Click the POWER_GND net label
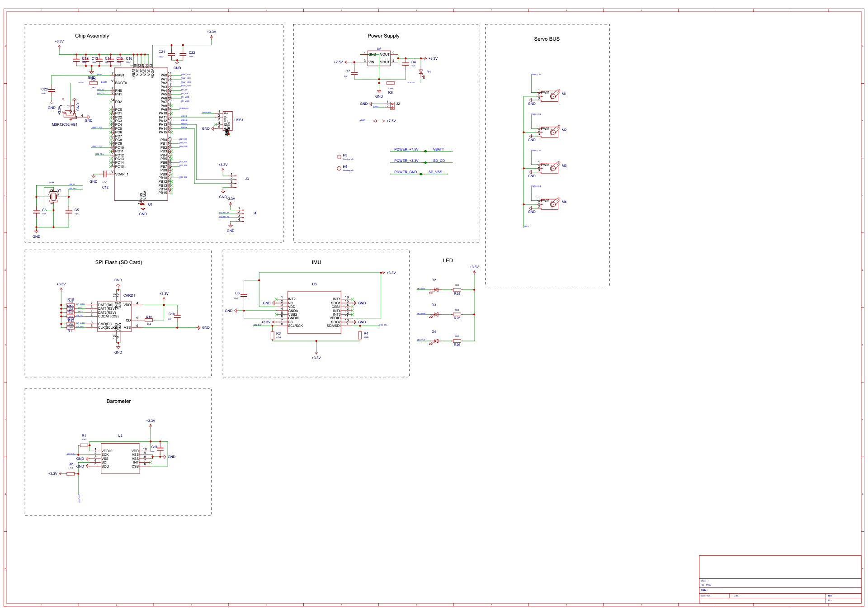Image resolution: width=868 pixels, height=615 pixels. point(405,172)
